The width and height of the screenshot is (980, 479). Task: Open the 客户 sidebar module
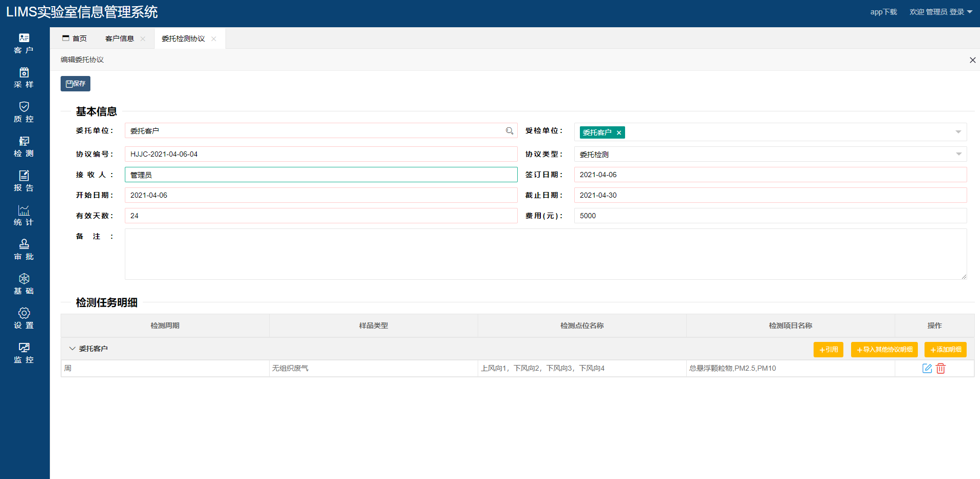(x=24, y=43)
